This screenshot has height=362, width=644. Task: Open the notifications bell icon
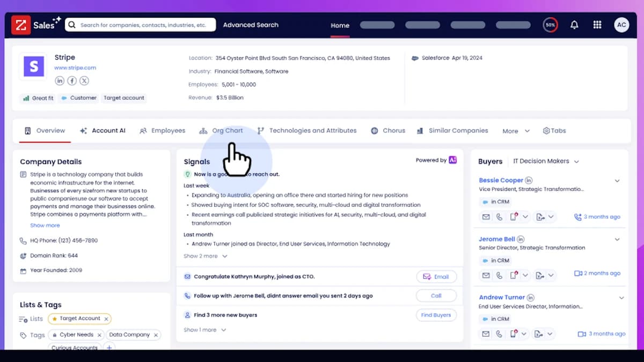[574, 25]
